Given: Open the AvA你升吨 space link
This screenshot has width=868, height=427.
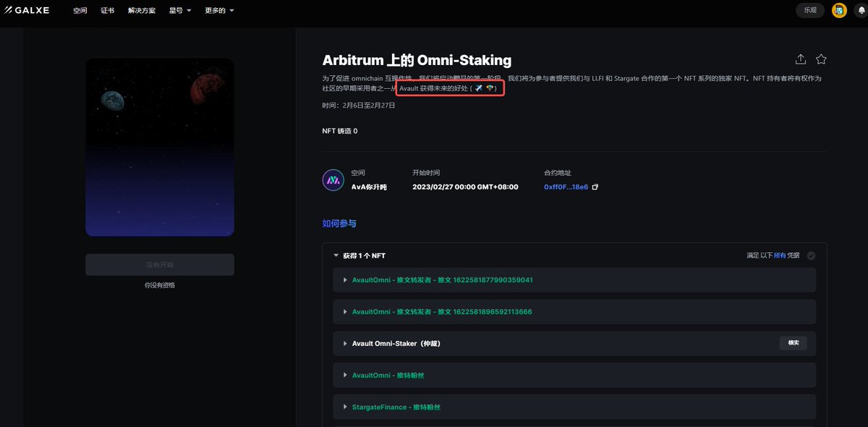Looking at the screenshot, I should 369,187.
